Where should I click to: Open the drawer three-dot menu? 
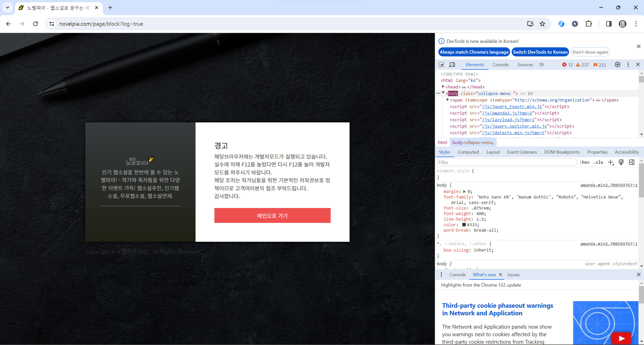coord(441,275)
